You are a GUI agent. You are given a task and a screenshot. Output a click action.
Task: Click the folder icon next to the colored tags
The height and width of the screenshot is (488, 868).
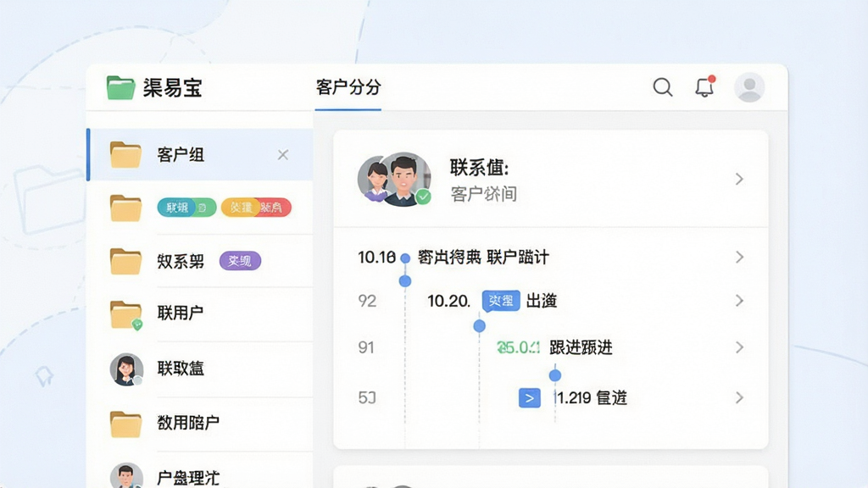[125, 208]
